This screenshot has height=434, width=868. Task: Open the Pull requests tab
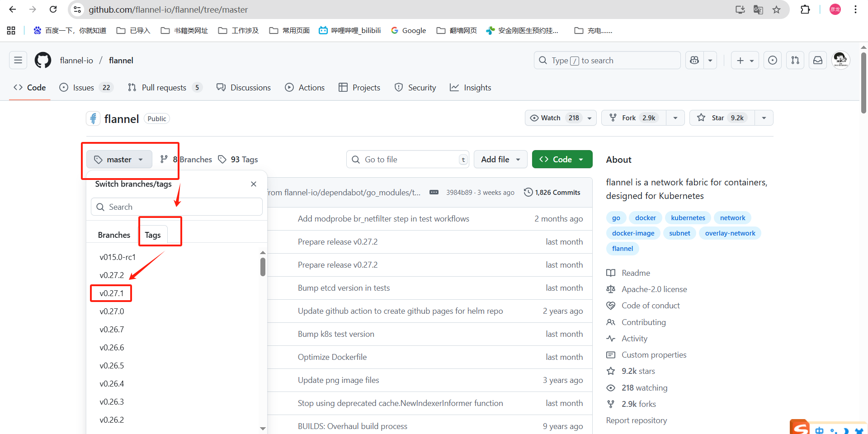click(x=165, y=87)
